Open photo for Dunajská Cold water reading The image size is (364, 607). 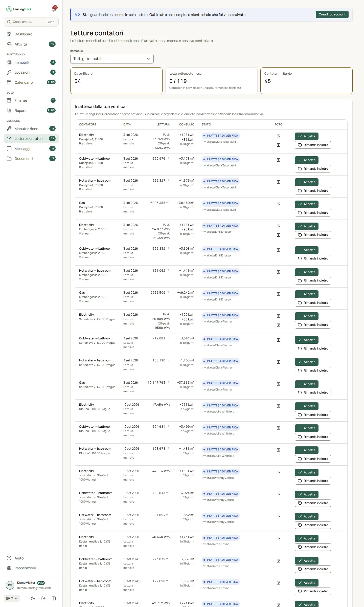279,160
